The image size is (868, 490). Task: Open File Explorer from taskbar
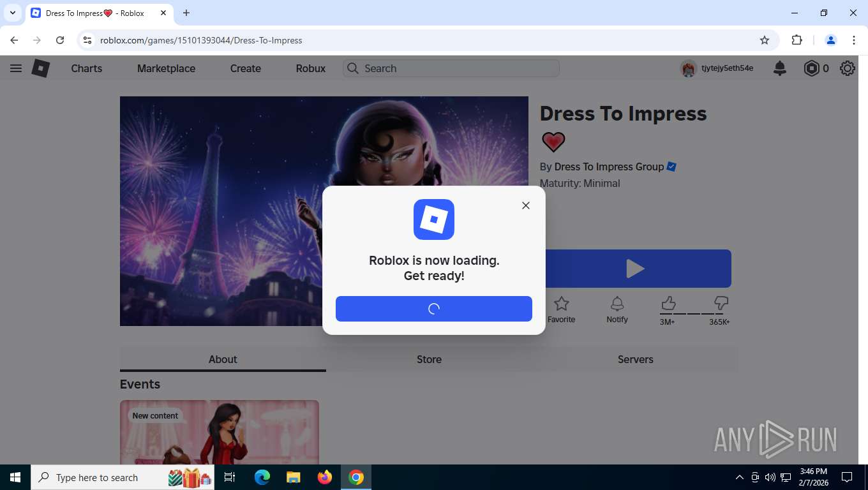[x=293, y=477]
